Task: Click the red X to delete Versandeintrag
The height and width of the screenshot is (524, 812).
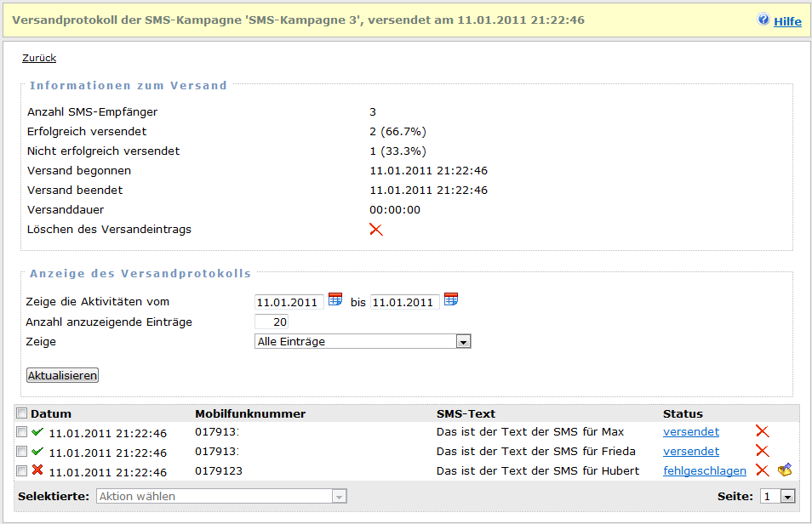Action: point(375,230)
